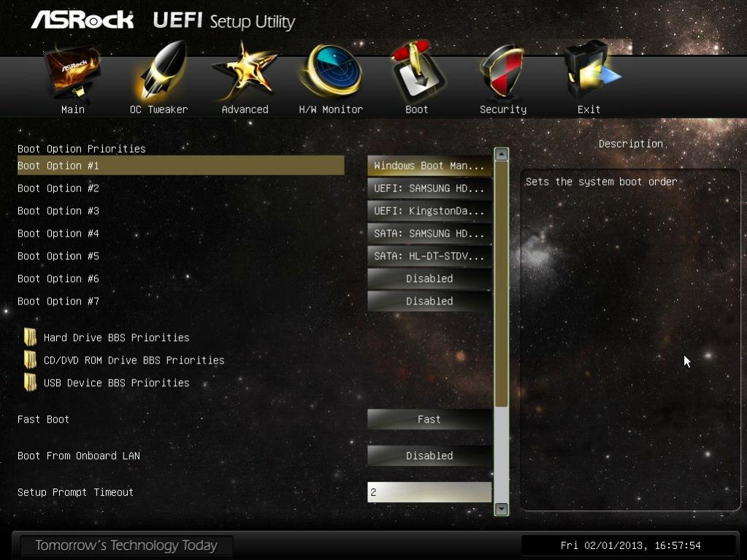Toggle Boot From Onboard LAN value
This screenshot has width=747, height=560.
pos(429,456)
